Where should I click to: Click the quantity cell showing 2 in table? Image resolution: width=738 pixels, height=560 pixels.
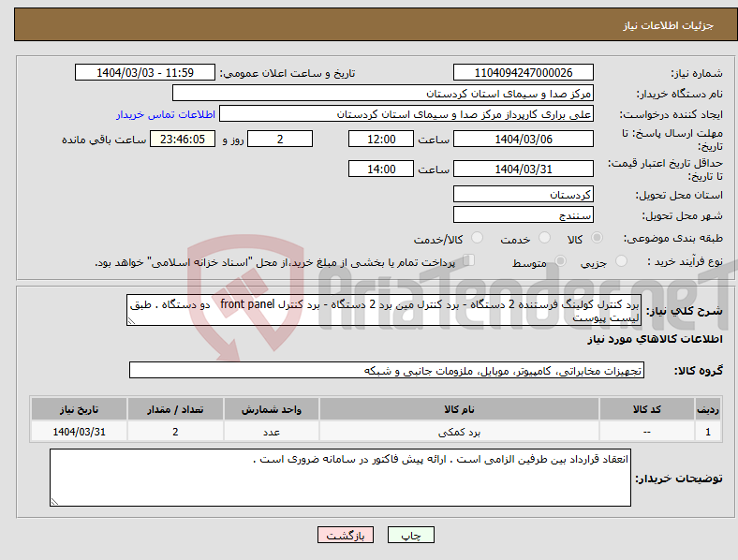point(175,432)
